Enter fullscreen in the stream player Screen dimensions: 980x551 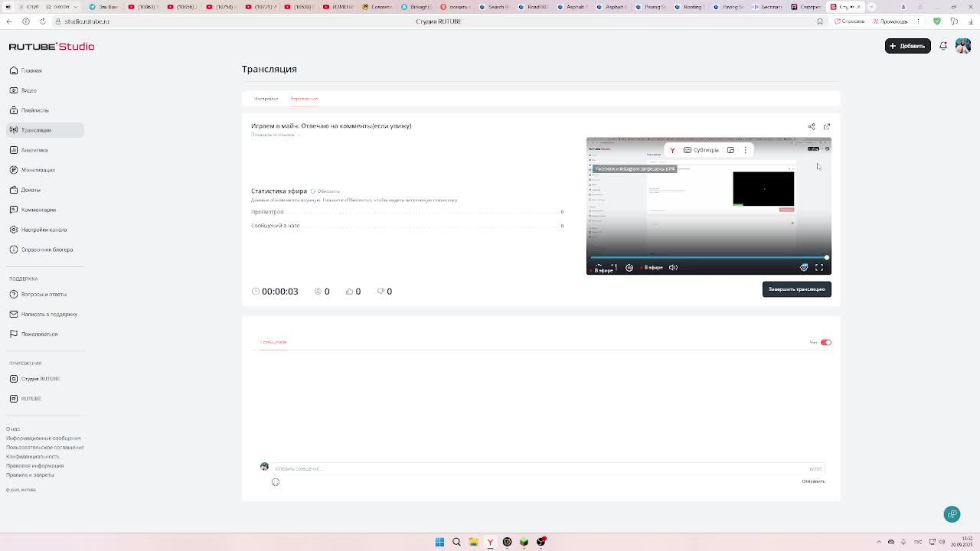[x=819, y=268]
